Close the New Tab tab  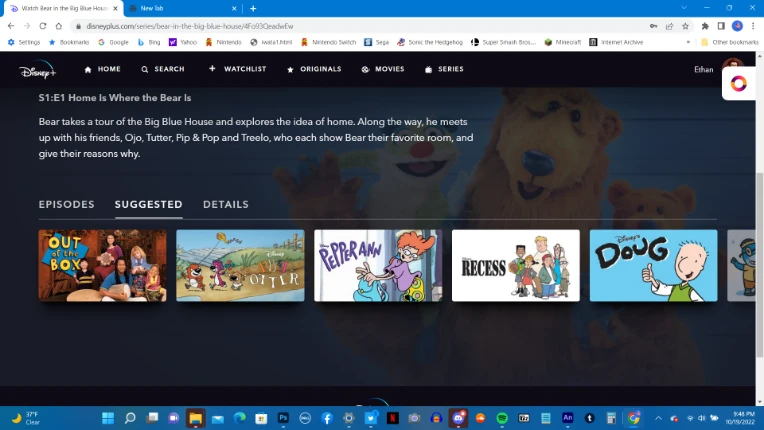pos(234,8)
